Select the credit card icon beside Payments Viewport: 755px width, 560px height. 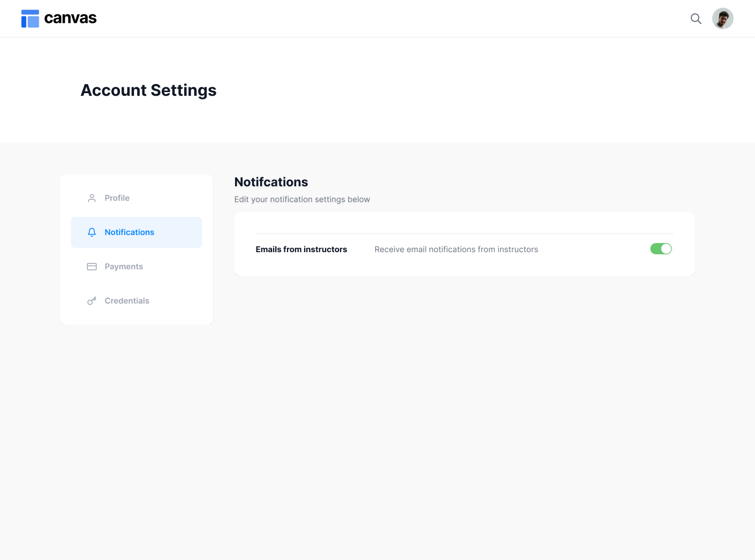coord(92,266)
